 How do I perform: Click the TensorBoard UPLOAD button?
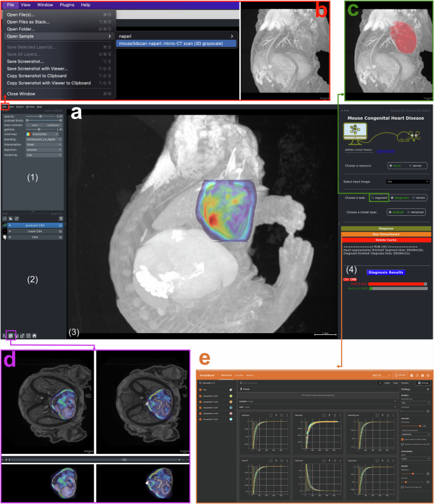coord(400,375)
